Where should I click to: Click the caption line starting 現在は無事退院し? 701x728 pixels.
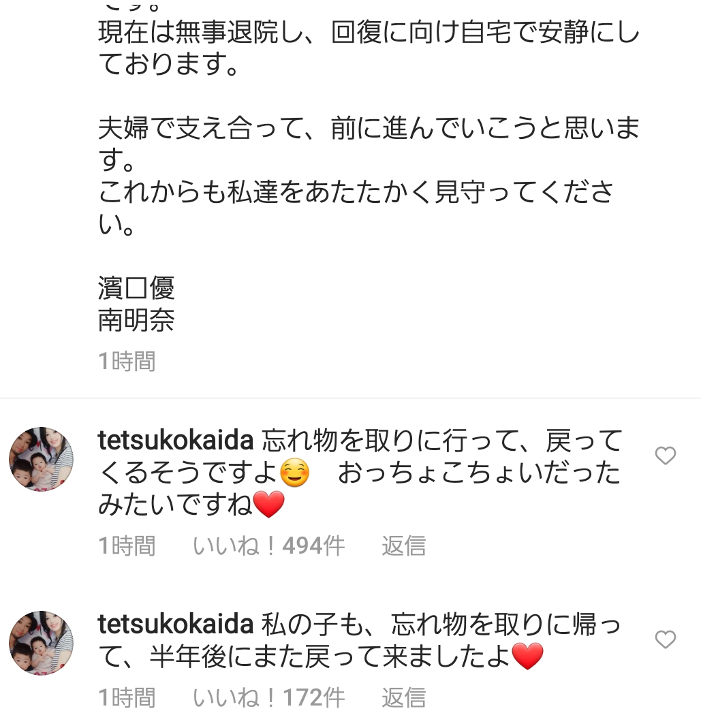[x=368, y=33]
